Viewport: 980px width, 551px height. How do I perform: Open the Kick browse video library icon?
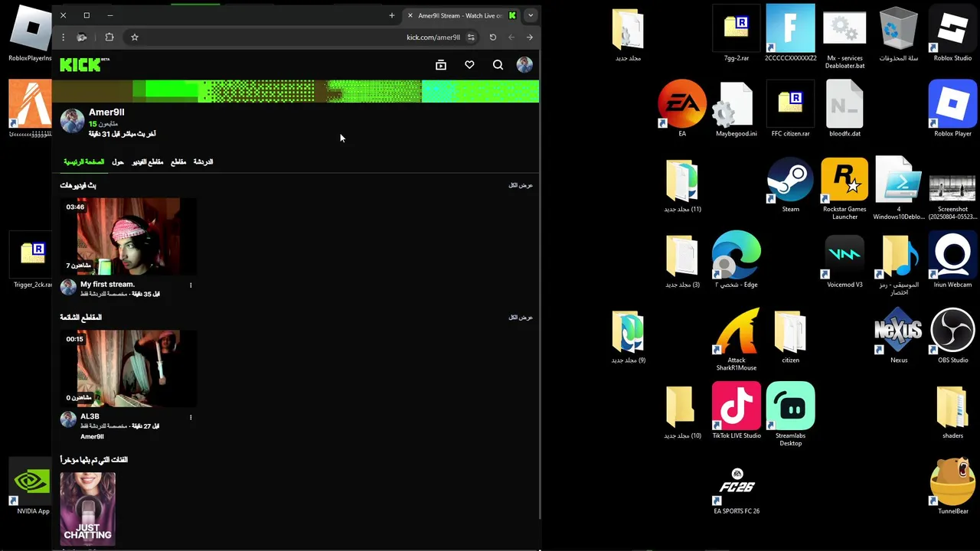click(441, 65)
